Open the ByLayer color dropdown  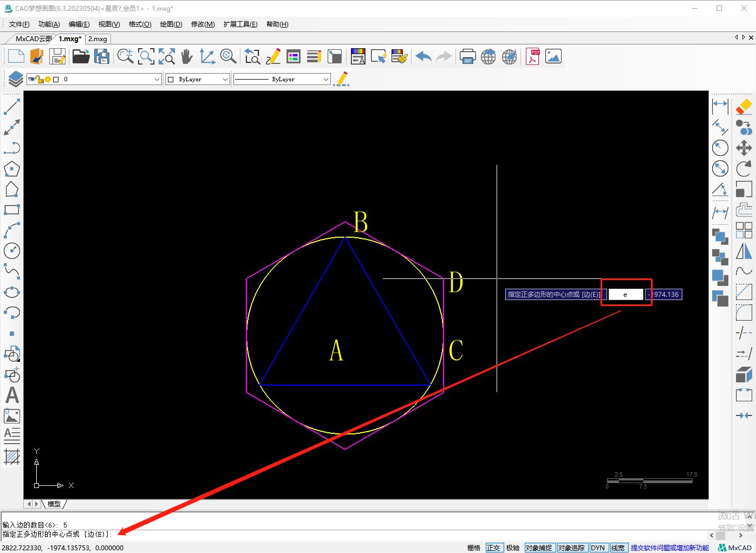click(225, 79)
